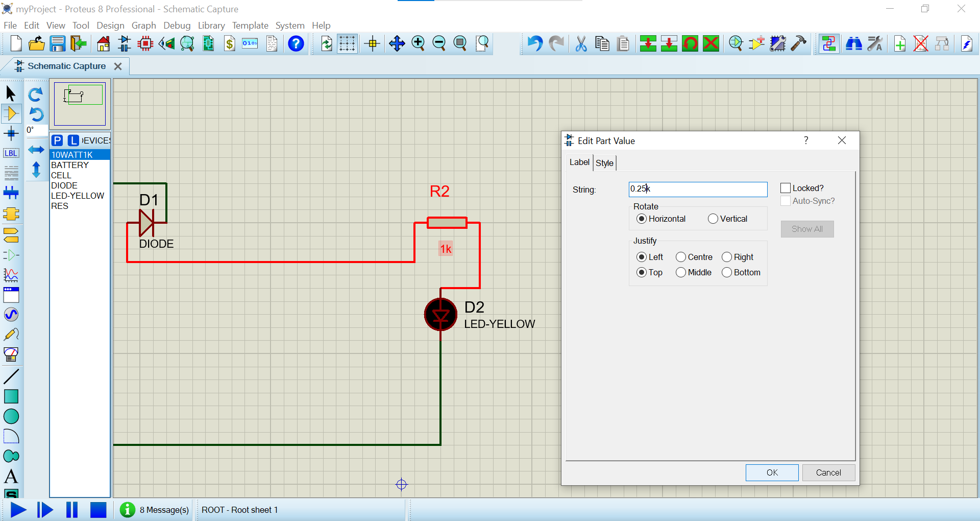This screenshot has width=980, height=521.
Task: Pick devices with the P button
Action: (x=57, y=140)
